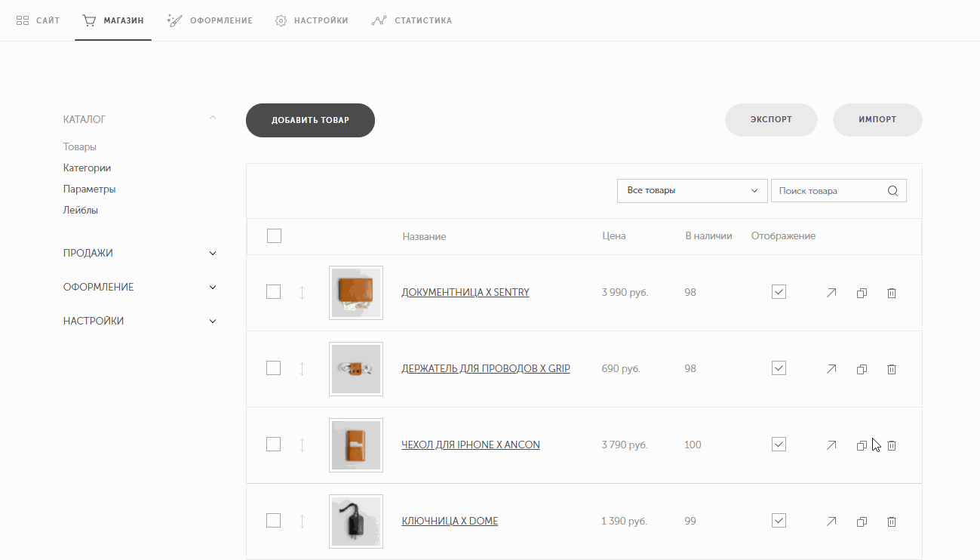Click the search magnifier icon
Viewport: 980px width, 560px height.
(x=892, y=191)
